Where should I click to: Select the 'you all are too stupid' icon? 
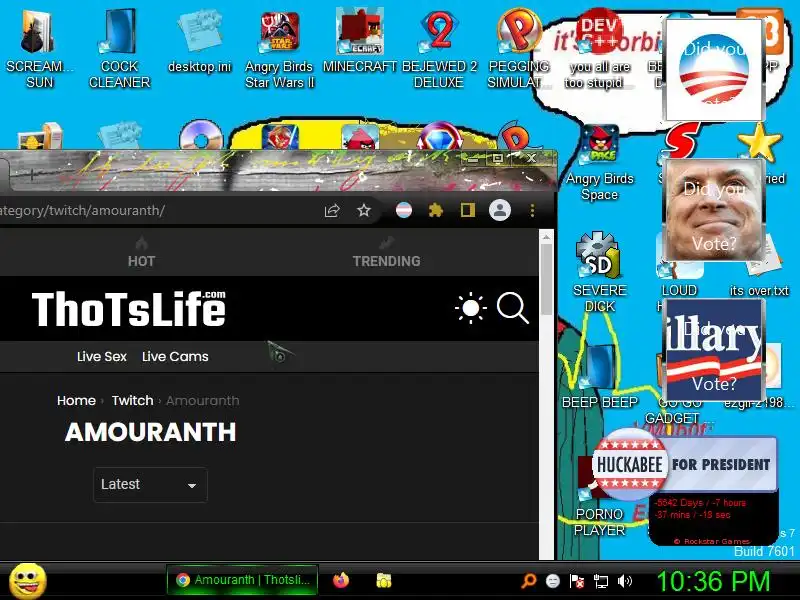coord(597,48)
